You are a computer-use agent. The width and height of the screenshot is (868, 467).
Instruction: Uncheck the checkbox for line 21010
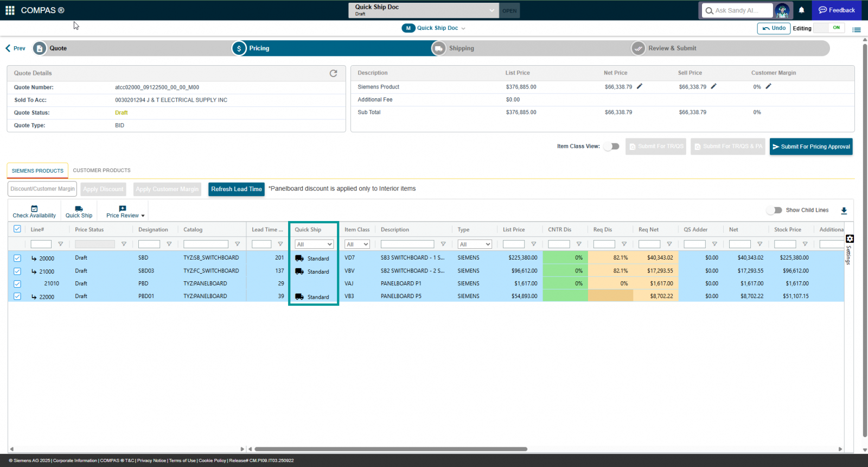(17, 283)
